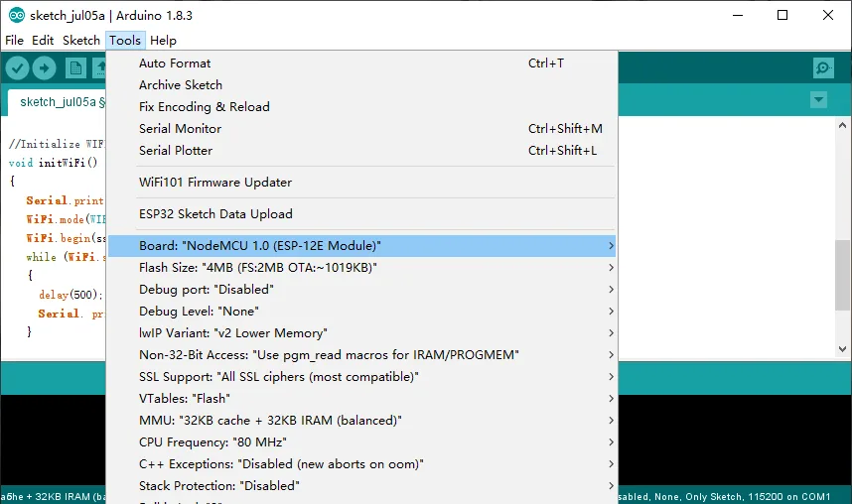
Task: Choose ESP32 Sketch Data Upload
Action: click(361, 214)
